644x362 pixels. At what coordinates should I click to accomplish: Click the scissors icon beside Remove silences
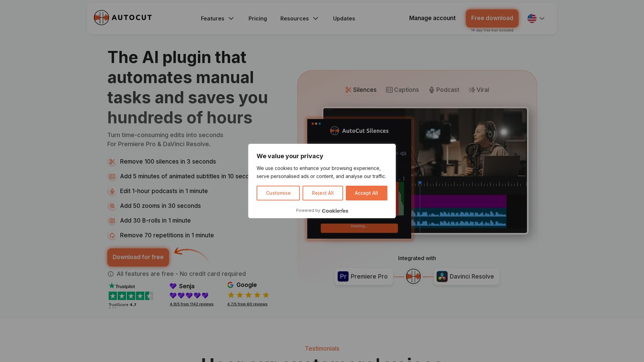112,162
